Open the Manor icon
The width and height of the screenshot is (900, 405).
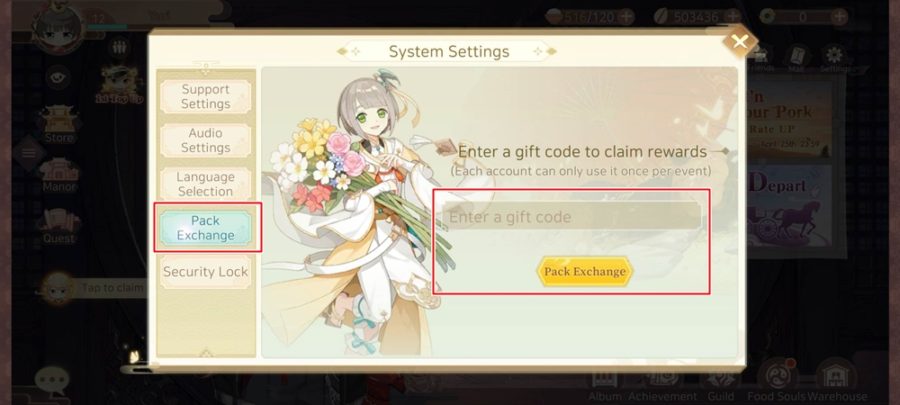(59, 175)
